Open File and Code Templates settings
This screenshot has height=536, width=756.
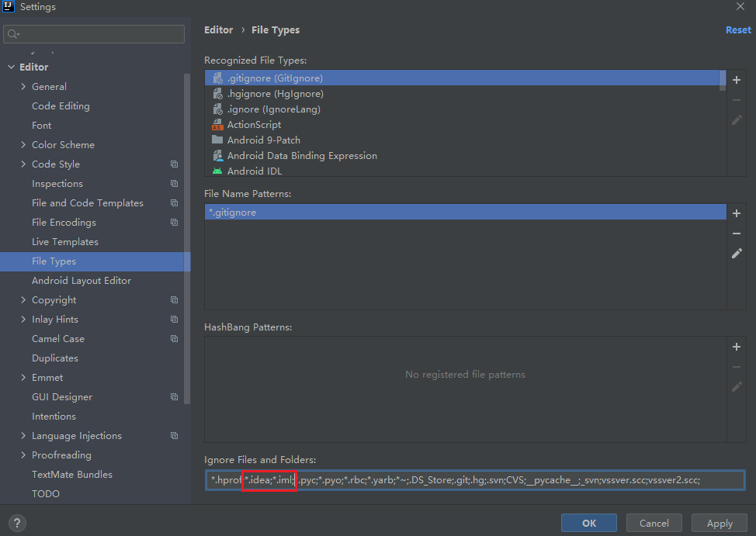88,203
